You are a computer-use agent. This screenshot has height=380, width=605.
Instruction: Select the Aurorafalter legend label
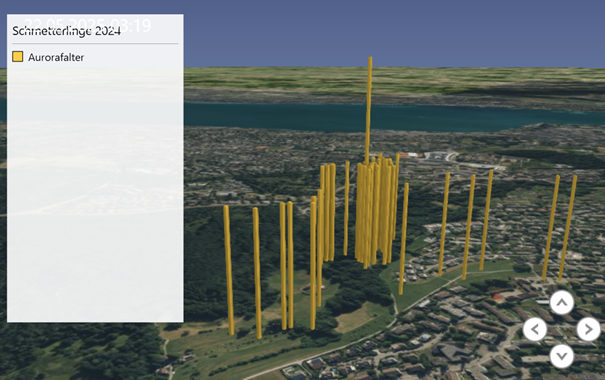56,57
